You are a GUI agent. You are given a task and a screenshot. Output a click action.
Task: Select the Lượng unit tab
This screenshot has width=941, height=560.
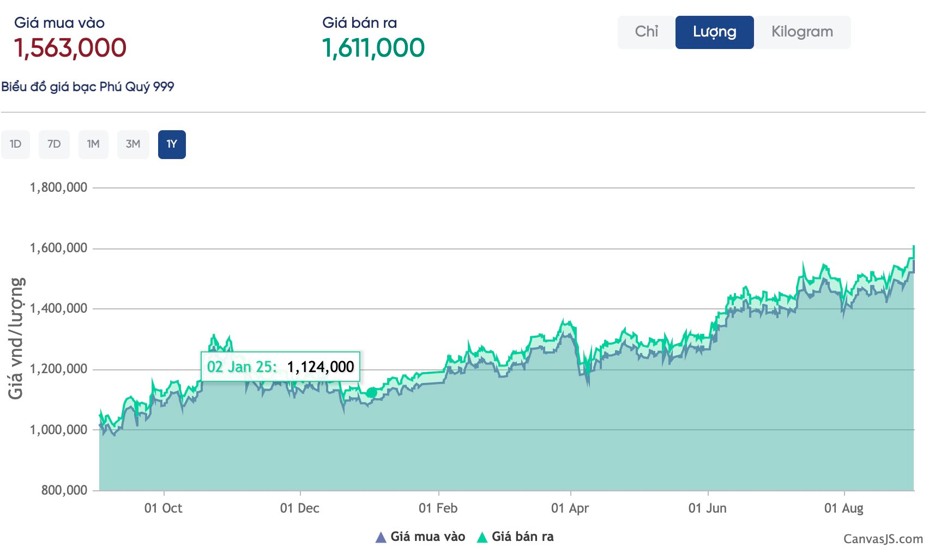(x=714, y=32)
